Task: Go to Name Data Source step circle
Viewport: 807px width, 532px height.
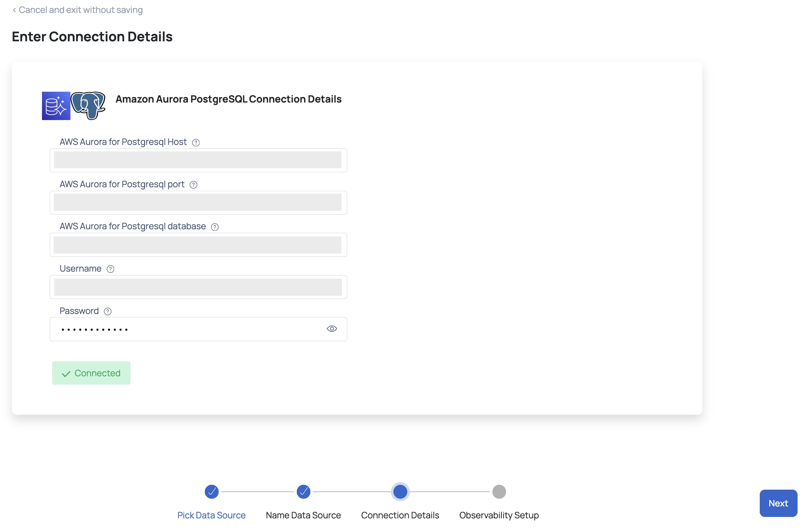Action: 303,492
